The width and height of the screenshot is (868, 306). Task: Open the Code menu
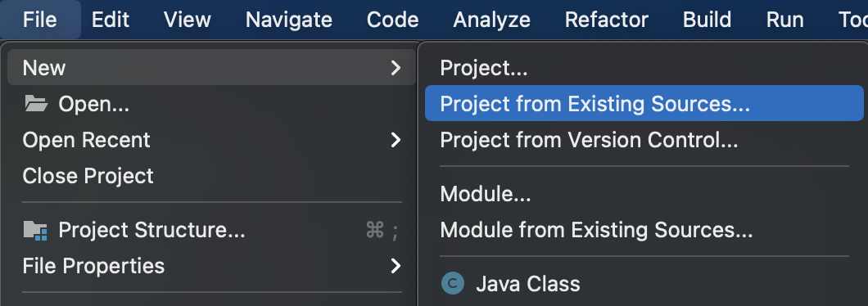(x=392, y=20)
